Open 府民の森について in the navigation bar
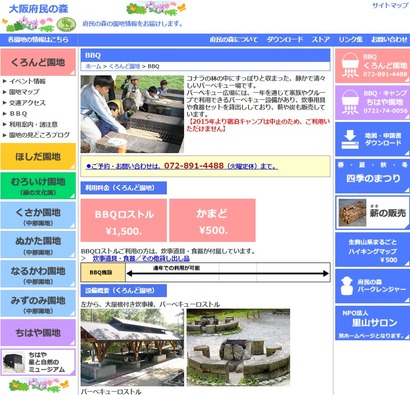 (233, 39)
